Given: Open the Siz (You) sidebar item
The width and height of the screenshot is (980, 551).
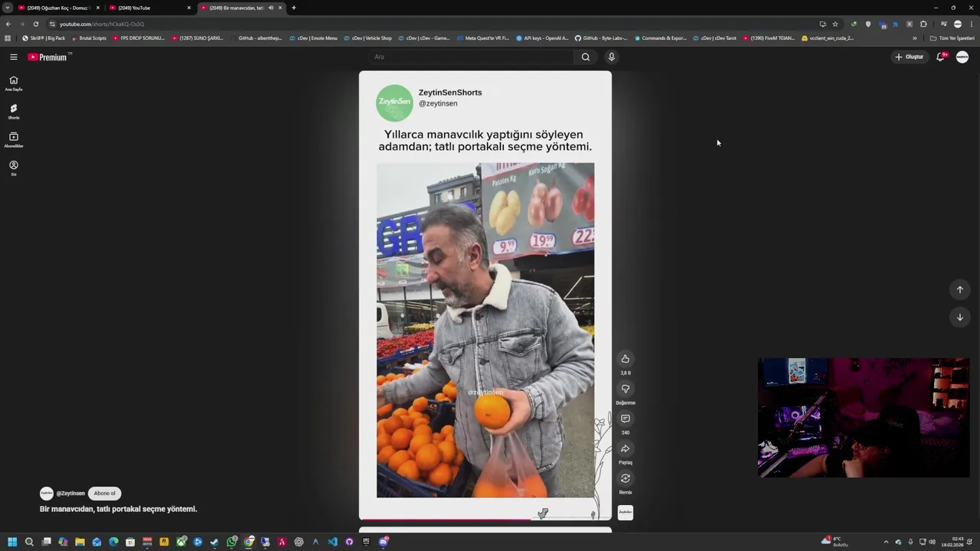Looking at the screenshot, I should [x=13, y=168].
